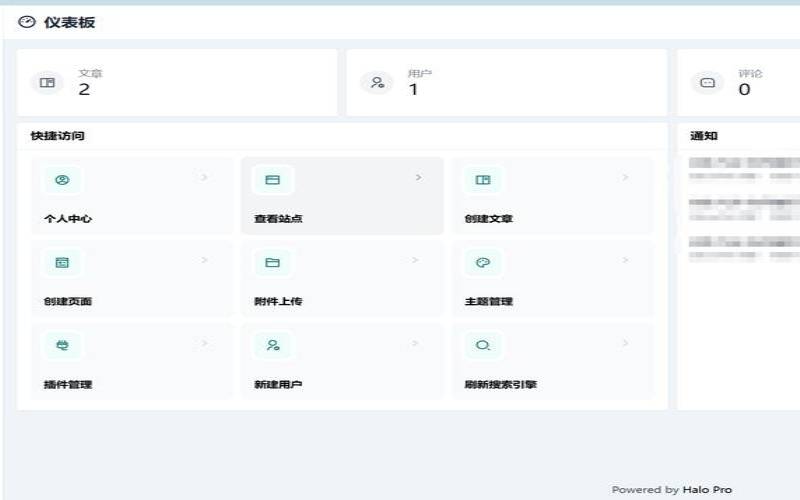This screenshot has height=500, width=800.
Task: Open the 评论 count statistics card
Action: point(740,82)
